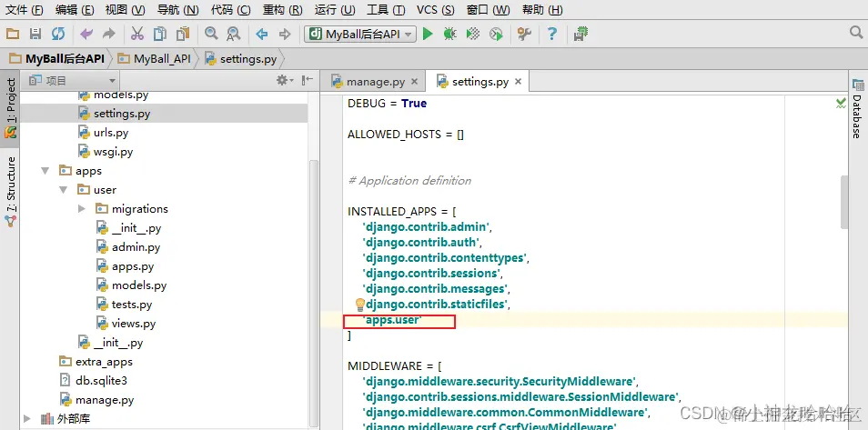Screen dimensions: 868x430
Task: Open Help question mark icon
Action: click(x=552, y=35)
